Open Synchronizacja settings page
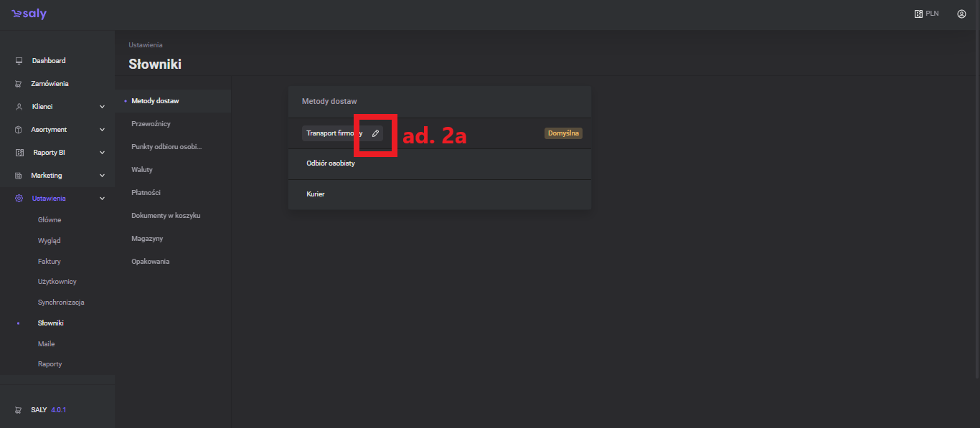The height and width of the screenshot is (428, 980). coord(61,303)
